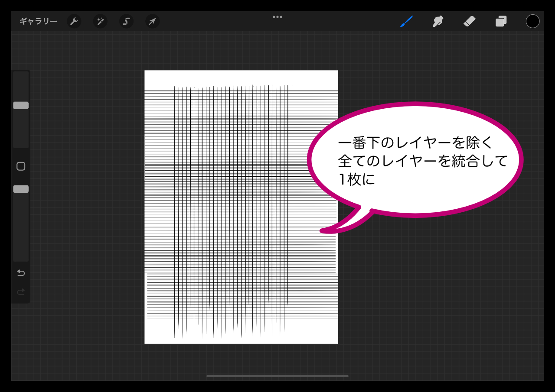555x392 pixels.
Task: Redo the last undone action
Action: 21,292
